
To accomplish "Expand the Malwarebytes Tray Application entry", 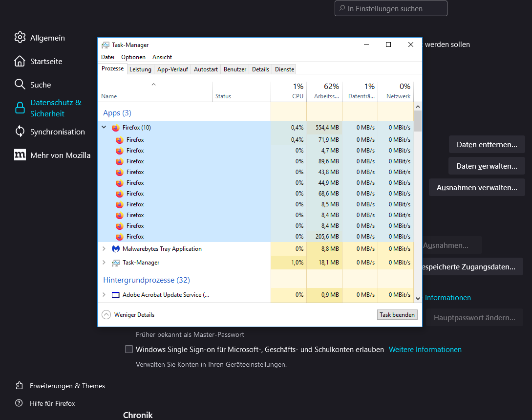I will coord(104,249).
